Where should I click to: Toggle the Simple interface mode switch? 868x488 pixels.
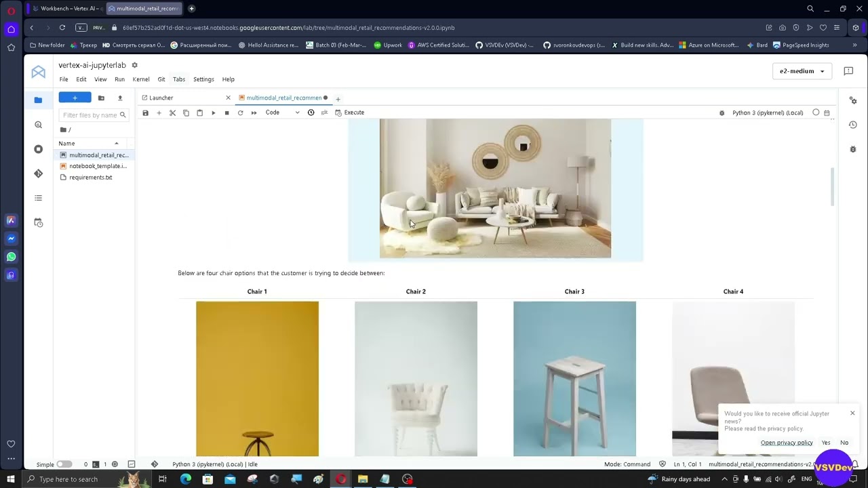[64, 464]
